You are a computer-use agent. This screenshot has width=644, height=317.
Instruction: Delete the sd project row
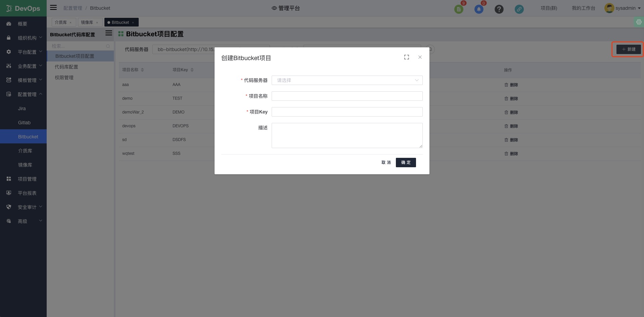pyautogui.click(x=511, y=140)
